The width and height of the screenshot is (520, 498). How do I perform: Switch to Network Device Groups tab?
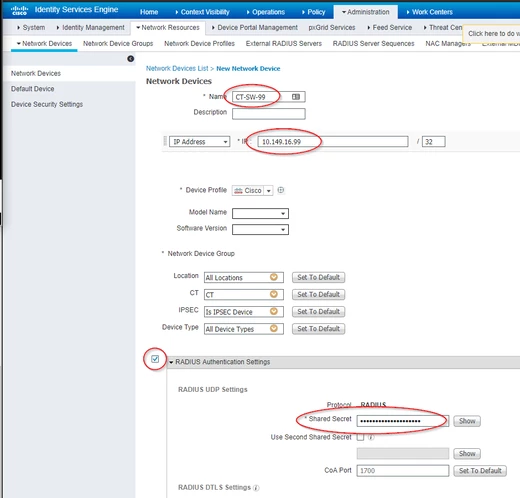(x=118, y=44)
